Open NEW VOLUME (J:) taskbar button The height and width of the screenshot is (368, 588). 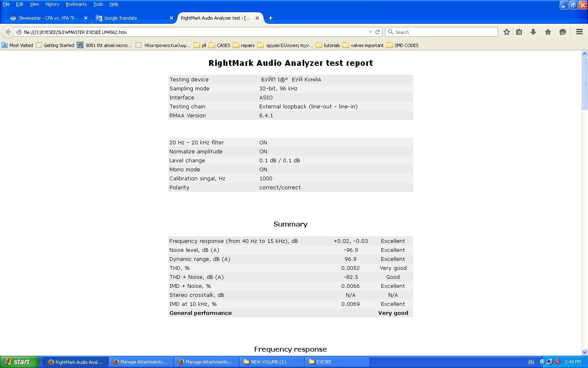pyautogui.click(x=272, y=362)
